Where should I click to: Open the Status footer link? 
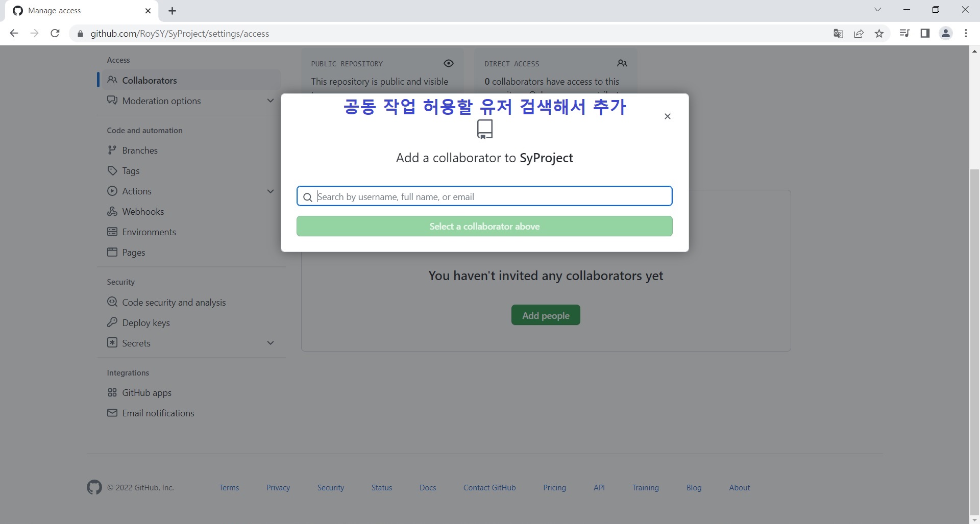[x=382, y=488]
